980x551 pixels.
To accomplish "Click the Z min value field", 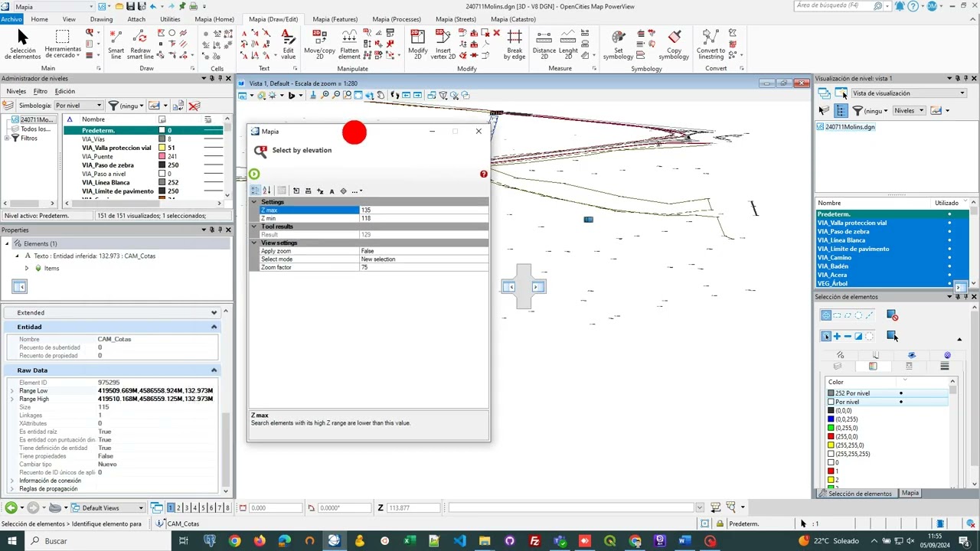I will point(423,218).
